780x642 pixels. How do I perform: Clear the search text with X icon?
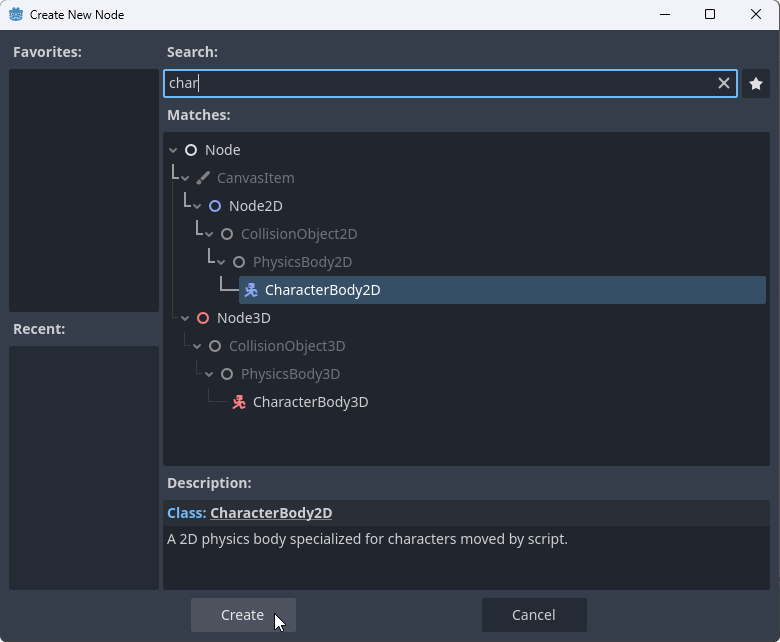(x=724, y=83)
